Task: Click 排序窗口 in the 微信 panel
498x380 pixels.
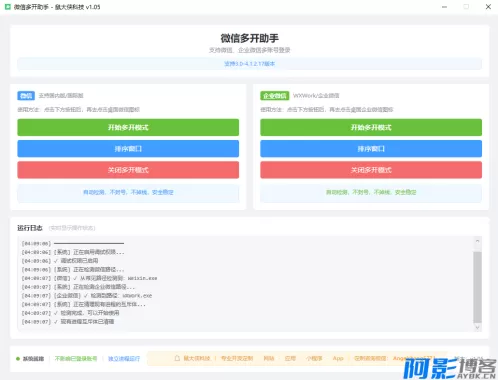Action: (128, 149)
